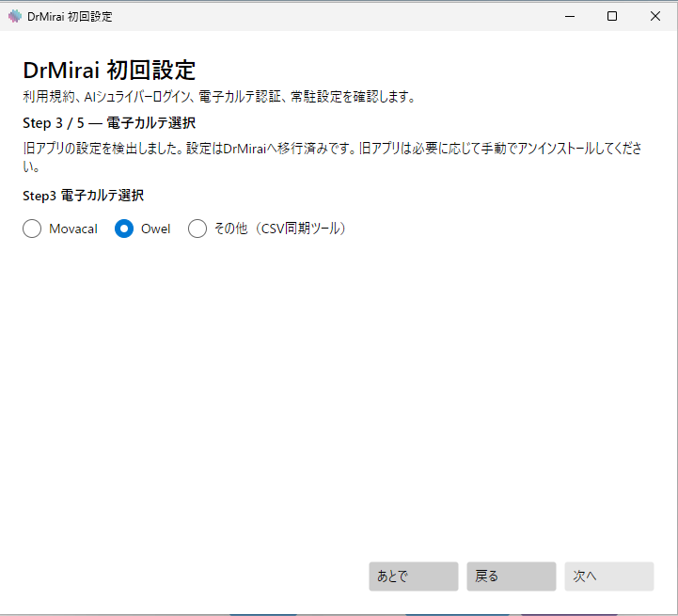Close the DrMirai setup window

[x=655, y=16]
